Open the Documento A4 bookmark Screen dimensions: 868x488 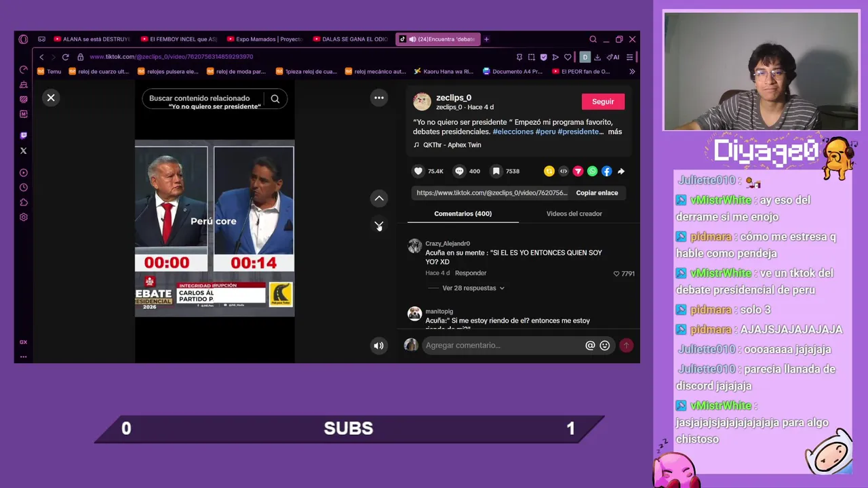coord(513,71)
